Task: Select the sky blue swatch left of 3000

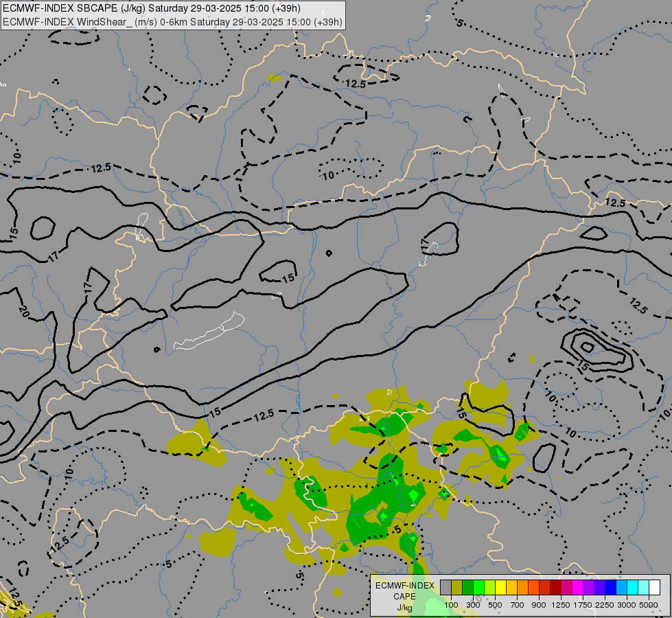Action: click(x=622, y=587)
